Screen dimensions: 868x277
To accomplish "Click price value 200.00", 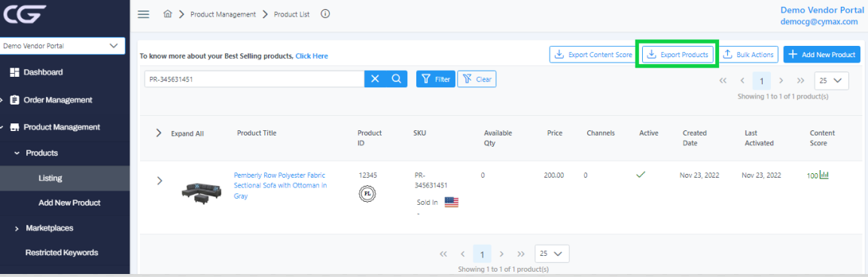I will [553, 175].
